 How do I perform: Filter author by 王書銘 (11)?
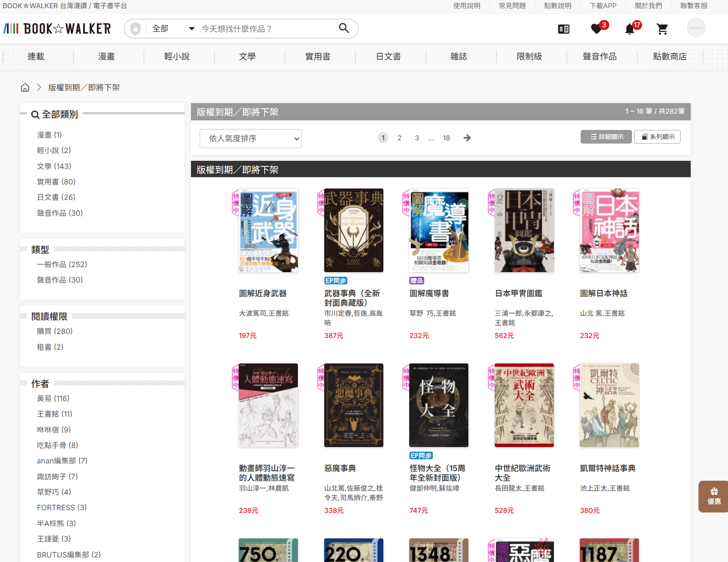(x=55, y=414)
